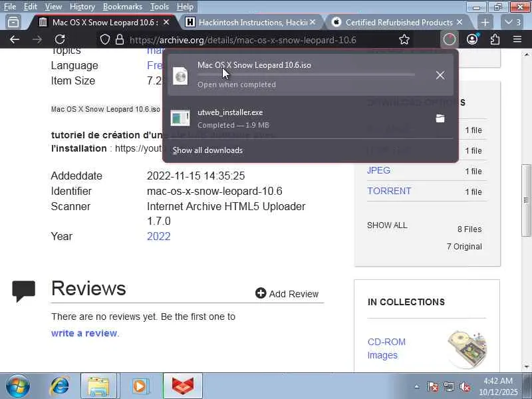The image size is (532, 399).
Task: Click the 8 Files count text
Action: pos(469,229)
